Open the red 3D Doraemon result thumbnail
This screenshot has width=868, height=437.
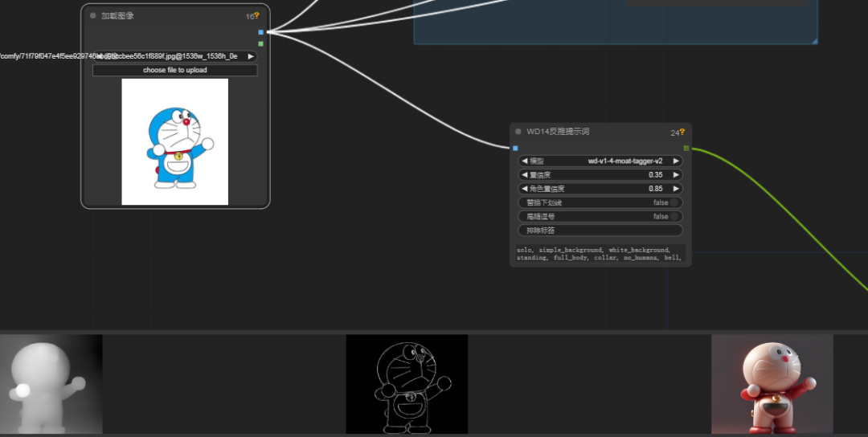(772, 384)
